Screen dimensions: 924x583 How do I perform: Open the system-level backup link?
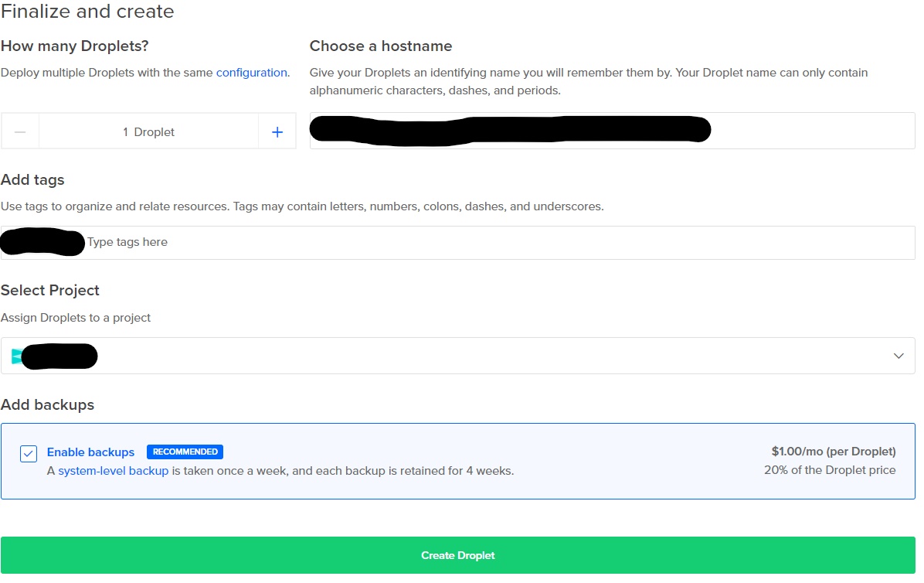[x=113, y=471]
